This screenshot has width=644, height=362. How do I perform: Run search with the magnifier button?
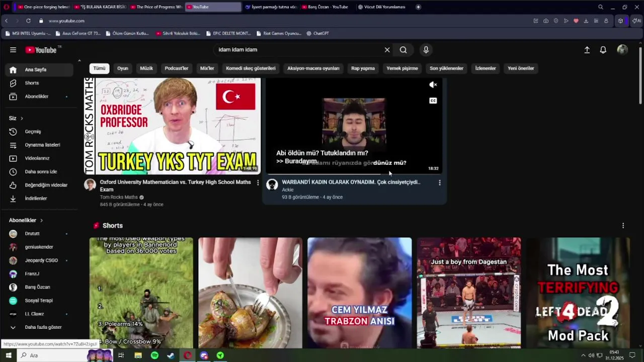pyautogui.click(x=403, y=50)
